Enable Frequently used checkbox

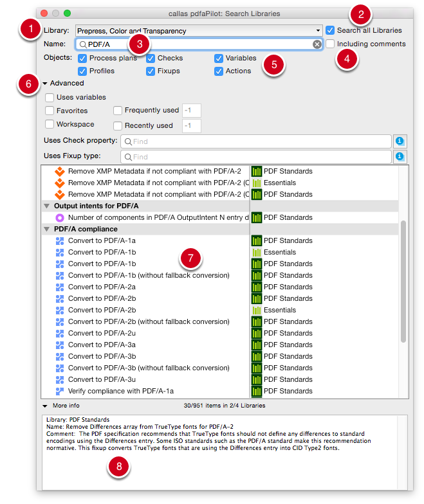[117, 111]
